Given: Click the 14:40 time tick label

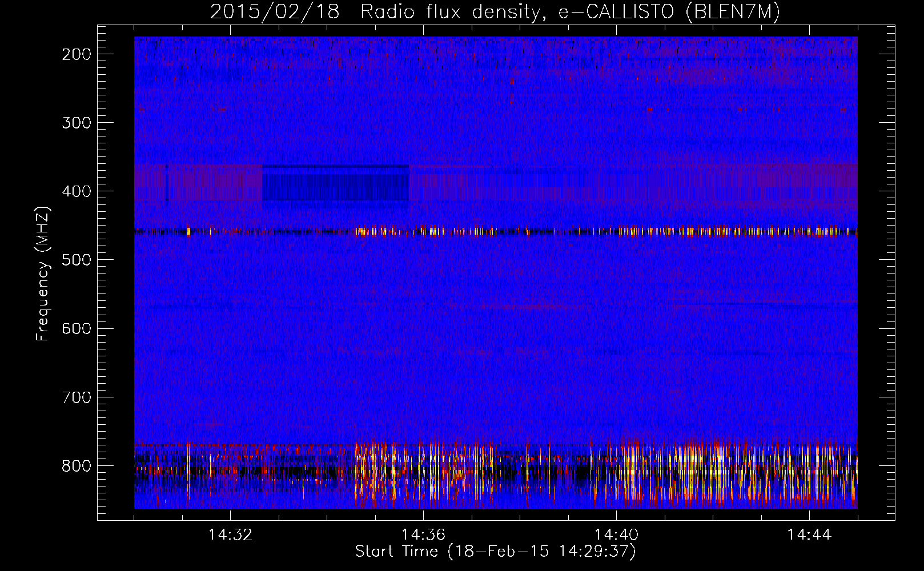Looking at the screenshot, I should tap(616, 535).
